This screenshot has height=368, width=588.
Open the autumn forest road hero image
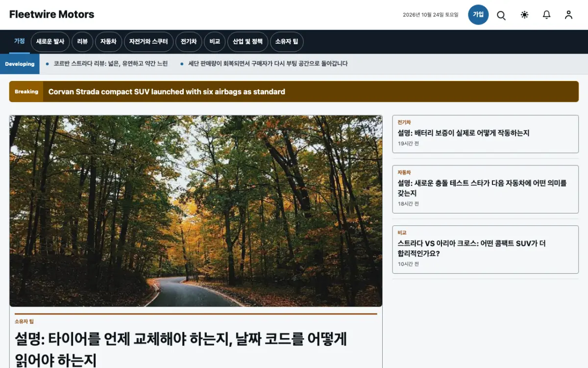pos(196,211)
